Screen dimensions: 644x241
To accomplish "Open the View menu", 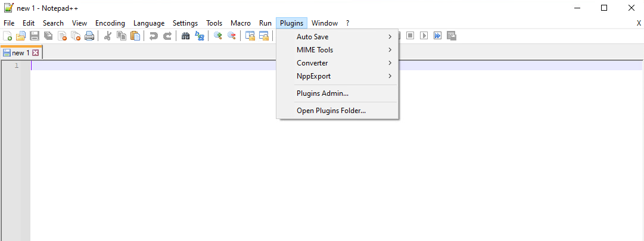I will (80, 23).
